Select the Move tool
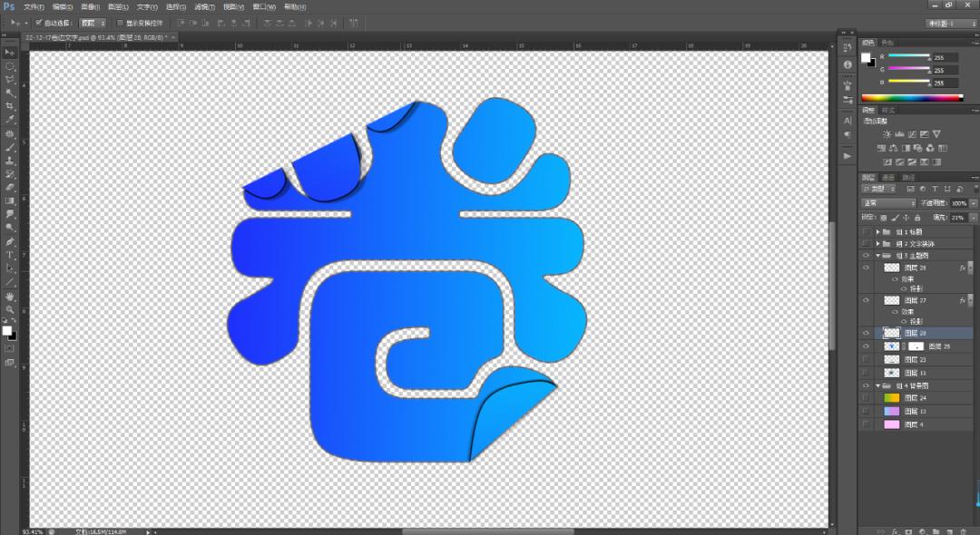This screenshot has height=535, width=980. point(9,53)
